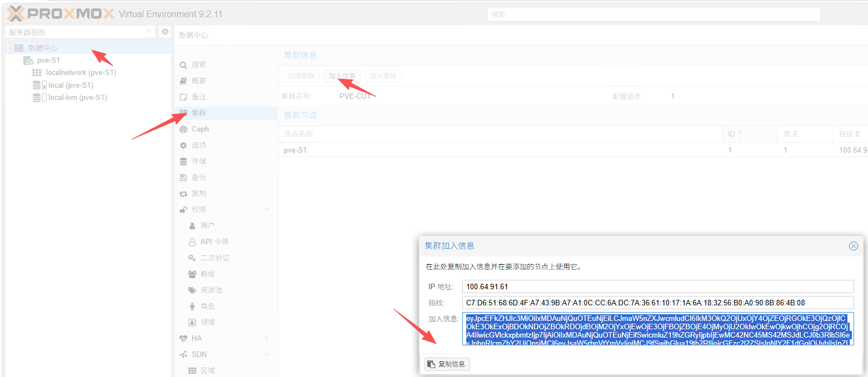Select the 数据中心 tree node

click(42, 48)
